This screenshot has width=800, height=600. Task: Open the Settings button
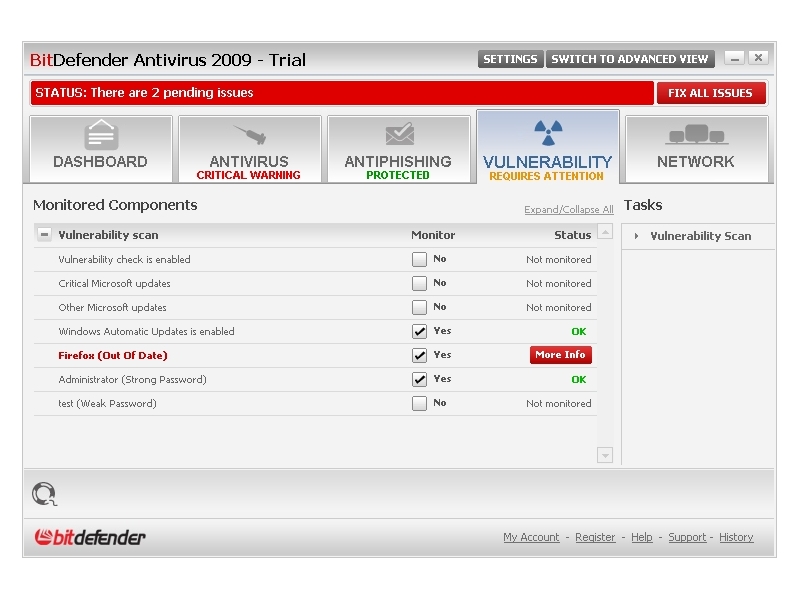pyautogui.click(x=510, y=59)
